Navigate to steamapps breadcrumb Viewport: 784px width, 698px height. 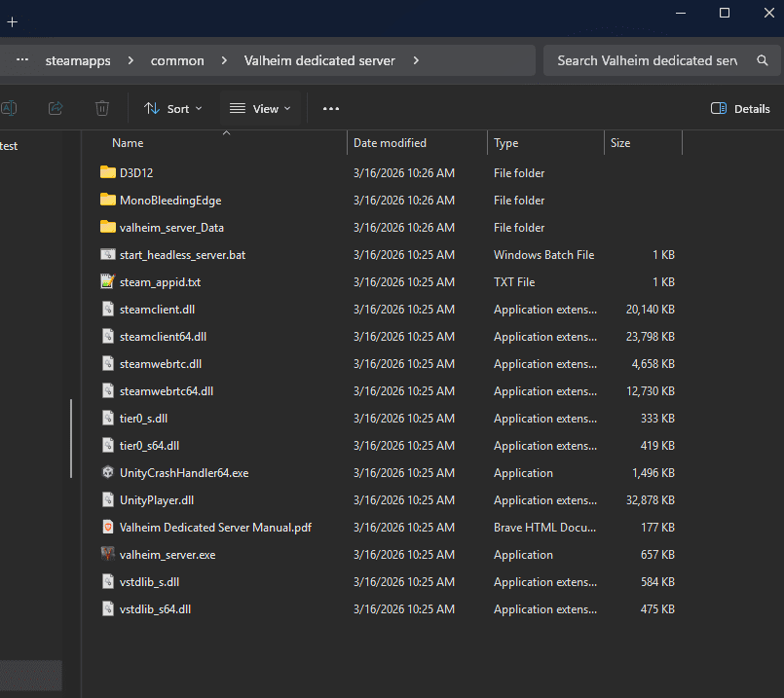click(78, 60)
